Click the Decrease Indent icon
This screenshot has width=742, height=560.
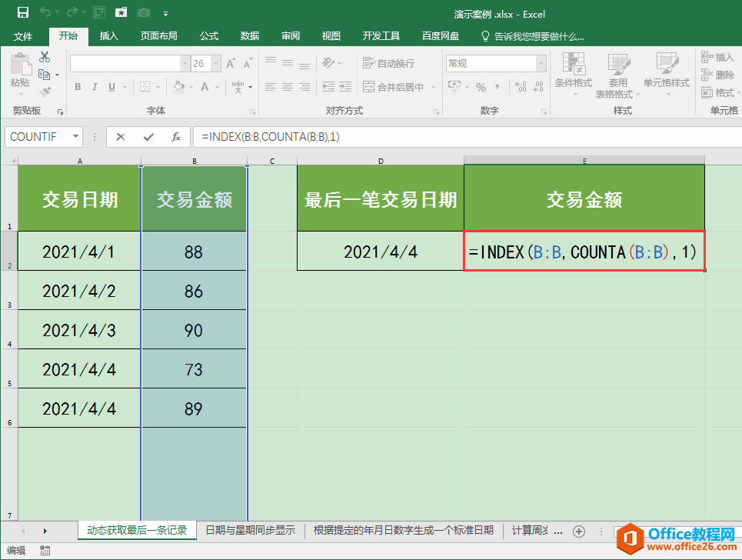click(x=328, y=87)
